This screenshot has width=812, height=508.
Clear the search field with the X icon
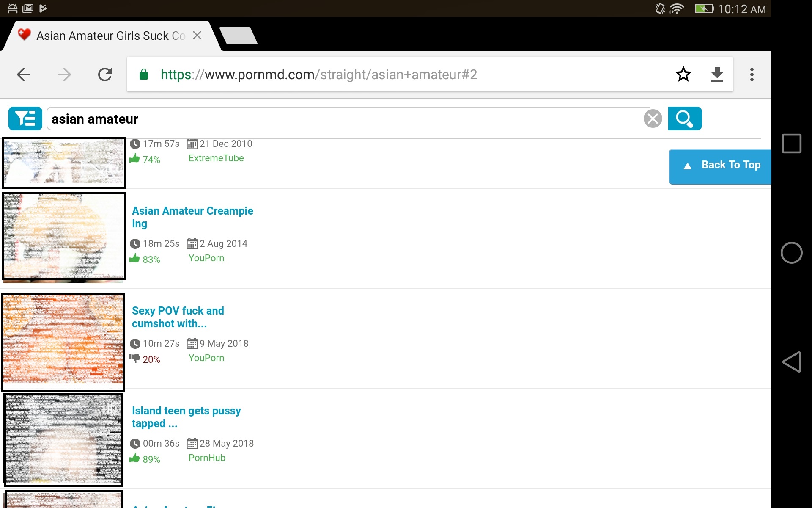click(x=653, y=119)
